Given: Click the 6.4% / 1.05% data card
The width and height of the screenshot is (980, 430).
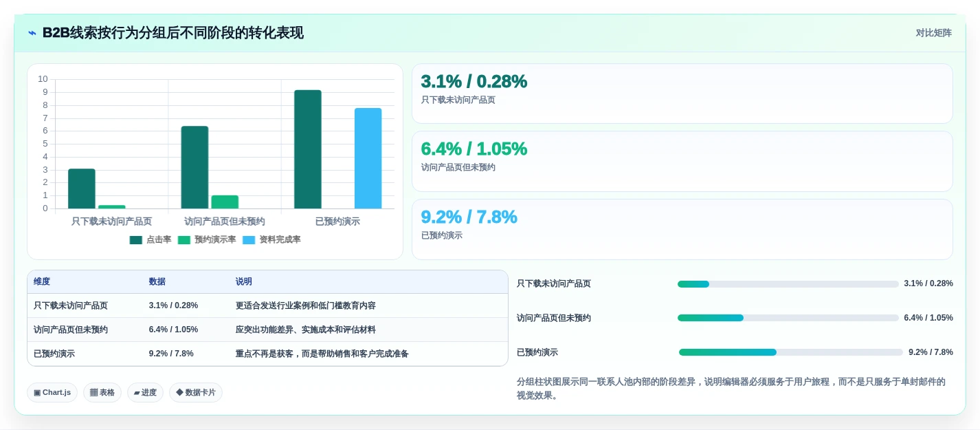Looking at the screenshot, I should tap(682, 161).
